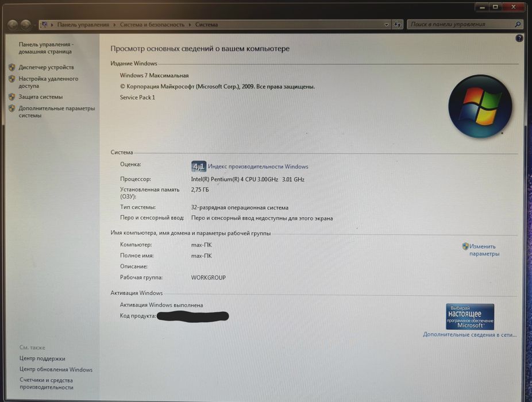Open the blue Help question mark icon
The width and height of the screenshot is (532, 402).
click(519, 38)
